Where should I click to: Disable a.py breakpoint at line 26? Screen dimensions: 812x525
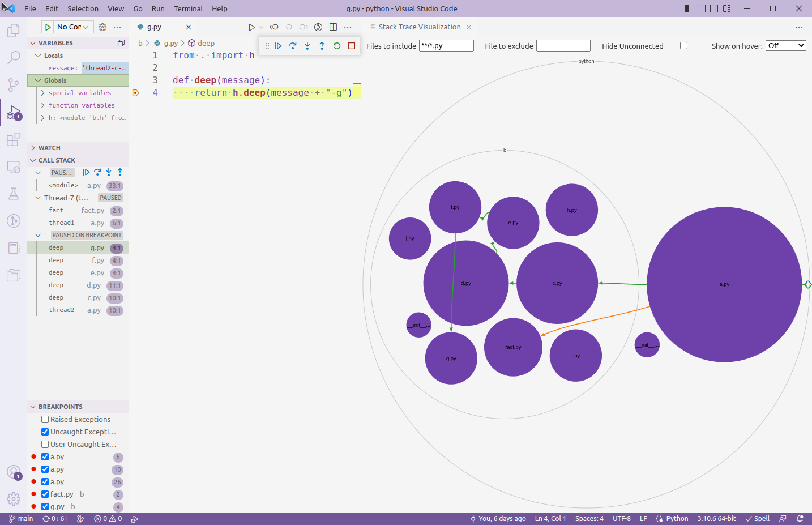45,482
